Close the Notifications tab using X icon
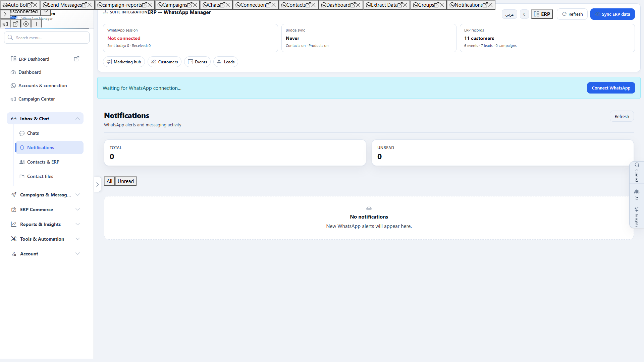The height and width of the screenshot is (362, 644). pos(490,5)
